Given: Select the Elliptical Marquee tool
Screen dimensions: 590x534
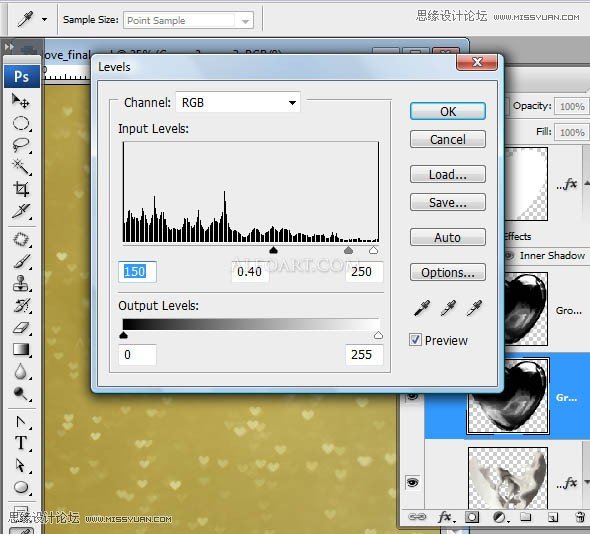Looking at the screenshot, I should coord(21,123).
